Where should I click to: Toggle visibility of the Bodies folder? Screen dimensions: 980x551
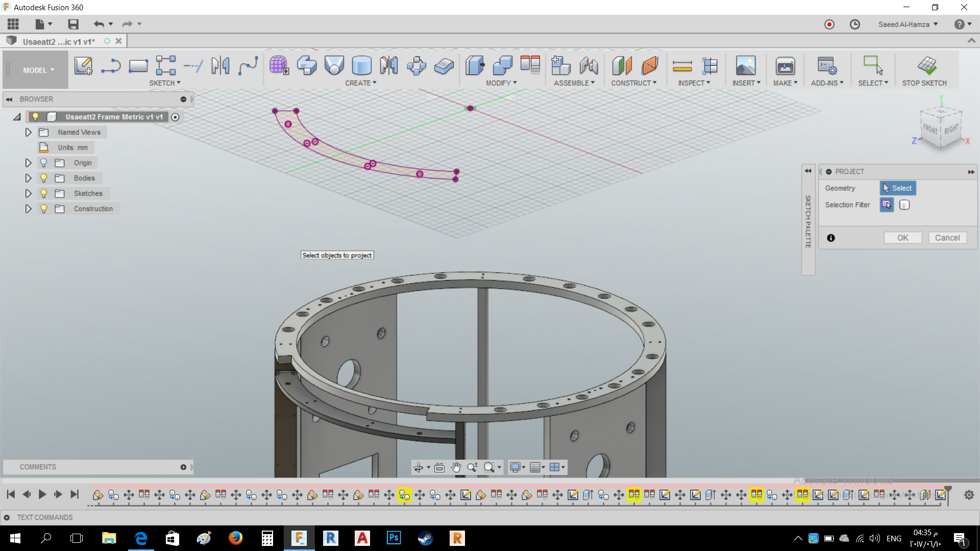pyautogui.click(x=43, y=178)
